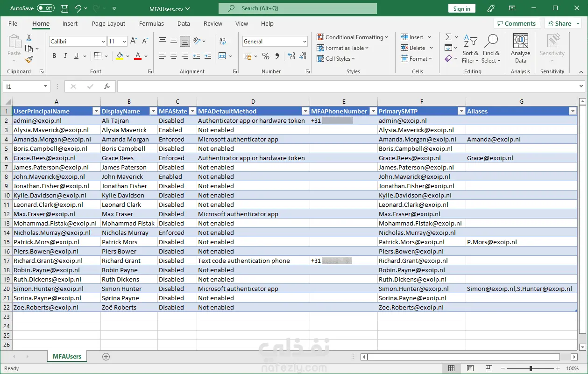Toggle the AutoSave switch

(x=46, y=8)
